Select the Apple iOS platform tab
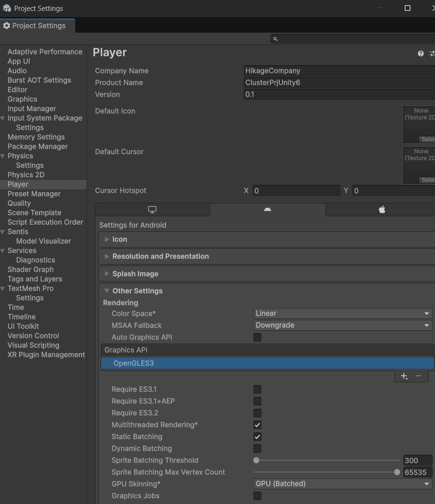Image resolution: width=435 pixels, height=504 pixels. 382,210
